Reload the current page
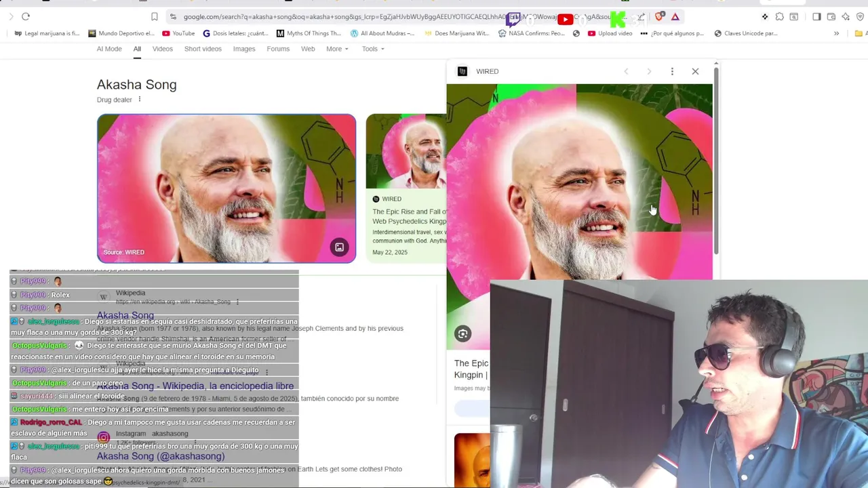 (26, 16)
